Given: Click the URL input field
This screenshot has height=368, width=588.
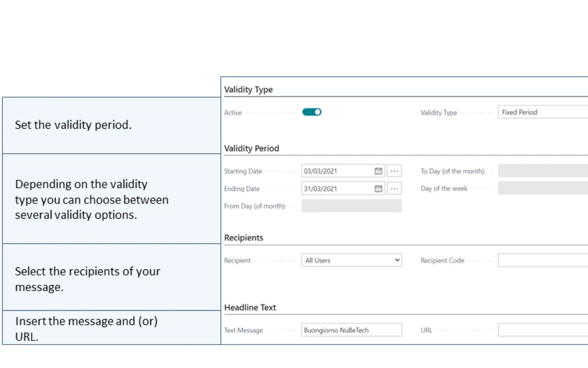Looking at the screenshot, I should tap(543, 330).
